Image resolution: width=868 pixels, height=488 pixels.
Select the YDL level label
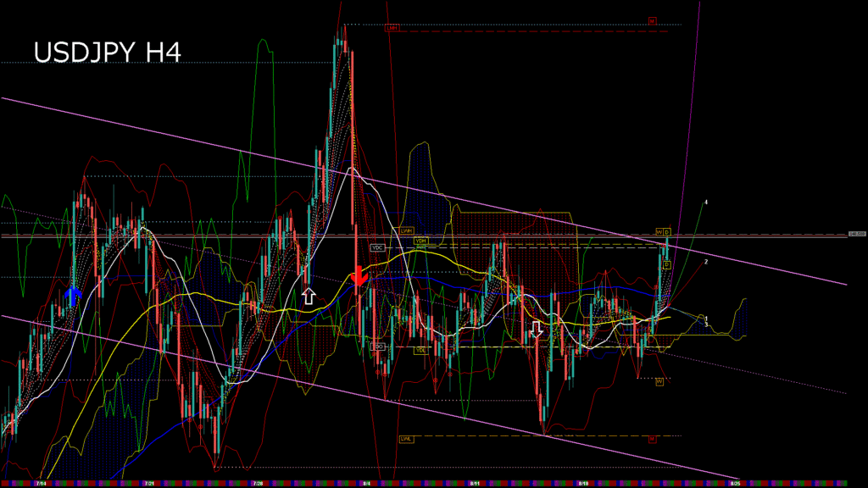point(420,349)
